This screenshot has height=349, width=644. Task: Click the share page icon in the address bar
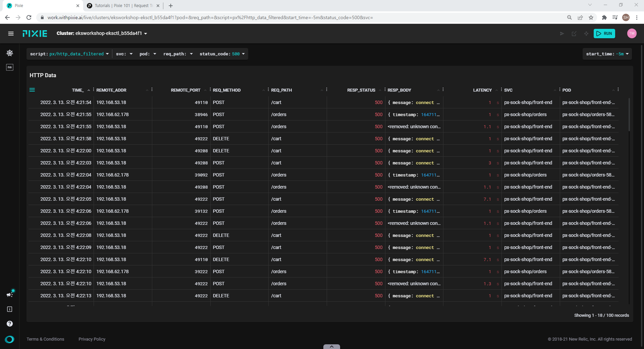point(580,17)
